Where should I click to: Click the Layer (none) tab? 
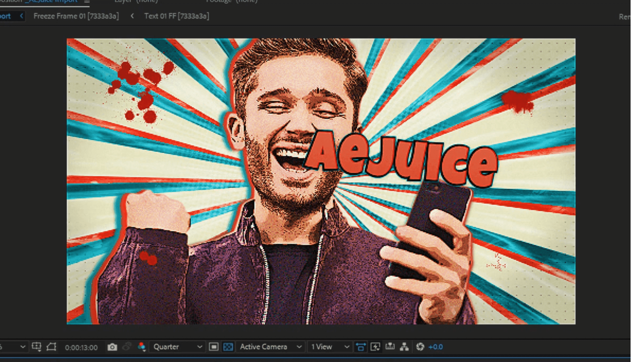click(136, 1)
